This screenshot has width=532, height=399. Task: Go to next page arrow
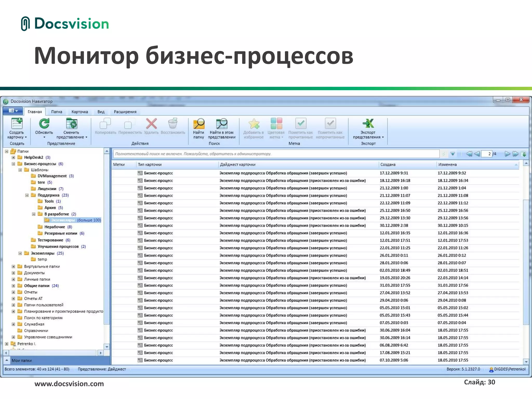507,154
